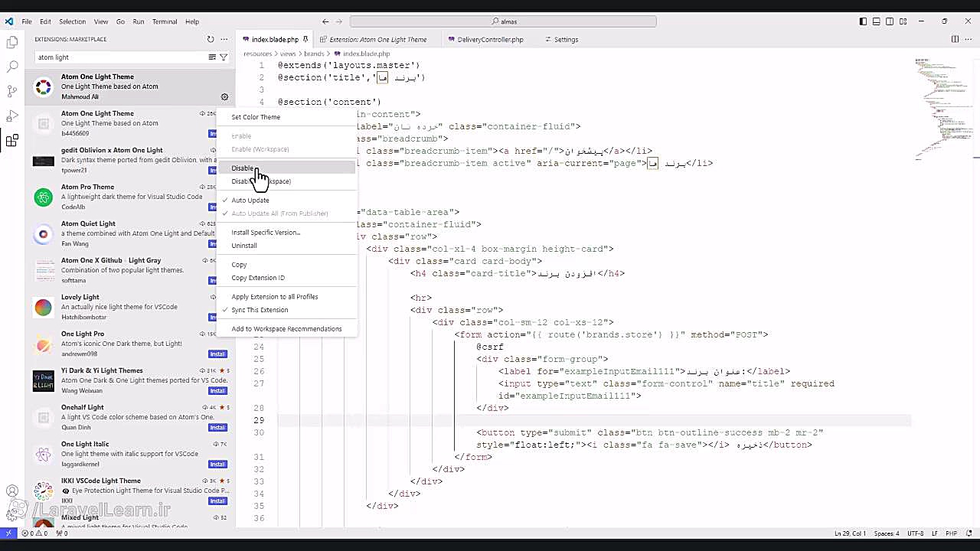980x551 pixels.
Task: Change encoding via 'UTF-8' status item
Action: [915, 533]
